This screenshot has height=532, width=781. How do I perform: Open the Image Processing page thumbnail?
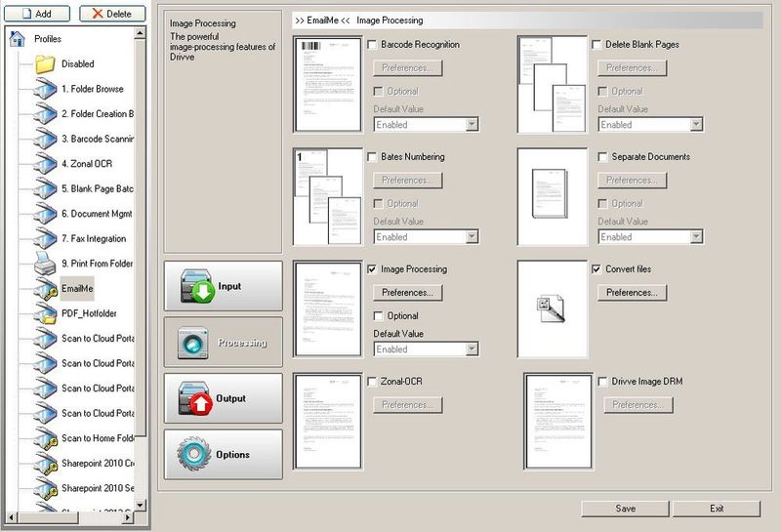328,308
